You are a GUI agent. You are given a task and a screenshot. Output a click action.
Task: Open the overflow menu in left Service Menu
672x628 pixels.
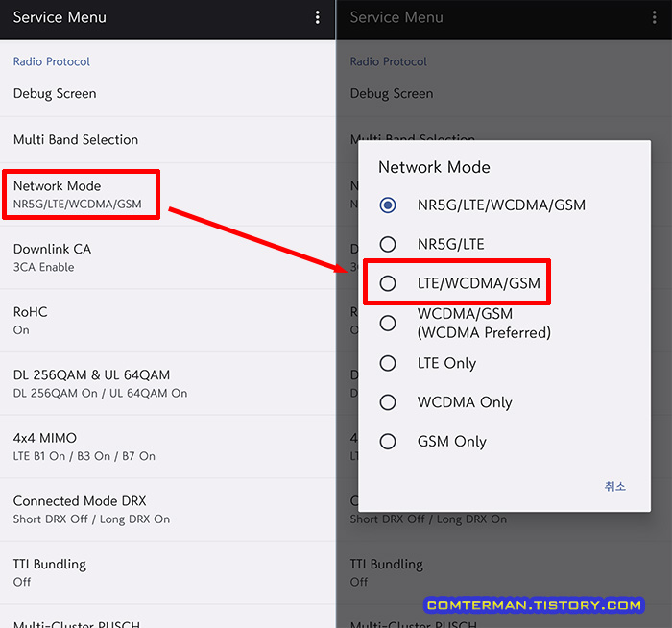317,17
